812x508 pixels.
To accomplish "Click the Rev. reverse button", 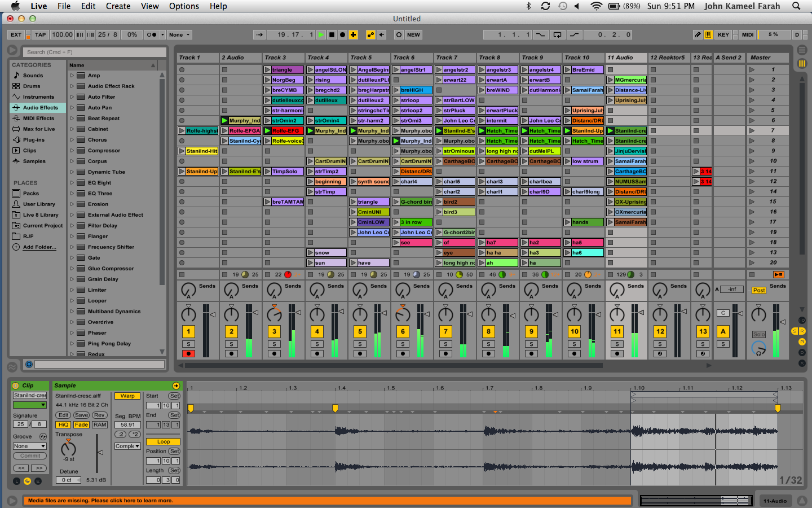I will (100, 415).
